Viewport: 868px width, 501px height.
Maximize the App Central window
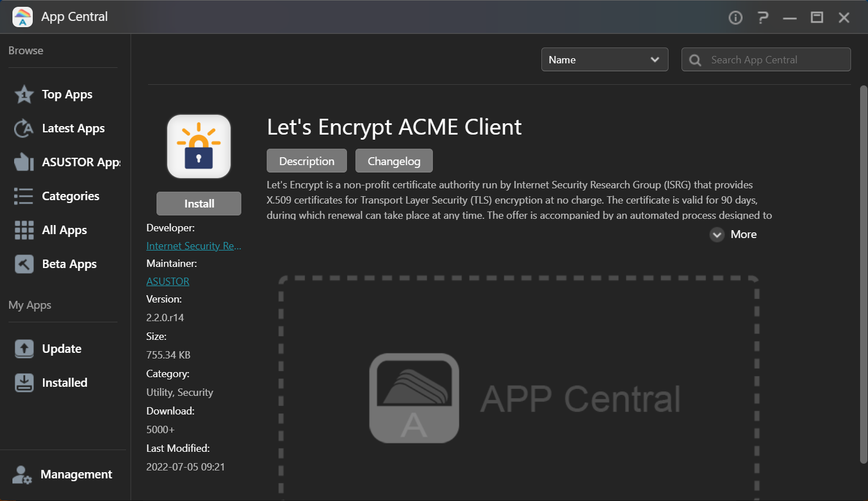[817, 18]
